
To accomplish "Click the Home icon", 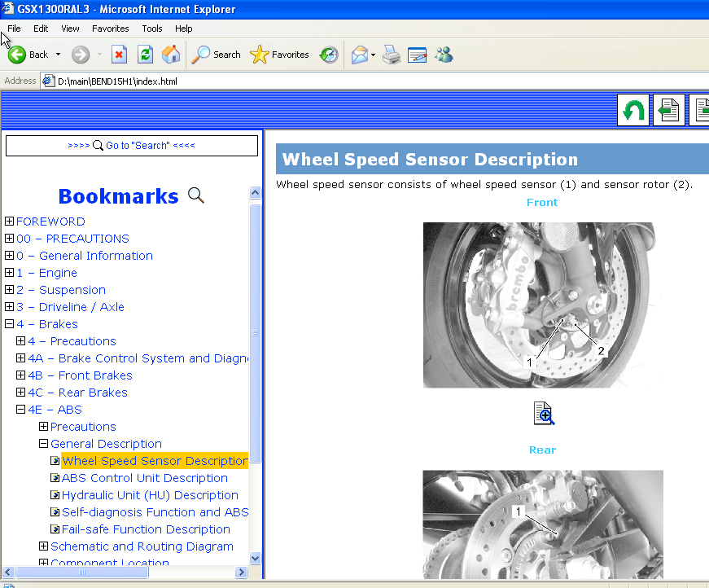I will click(x=171, y=55).
